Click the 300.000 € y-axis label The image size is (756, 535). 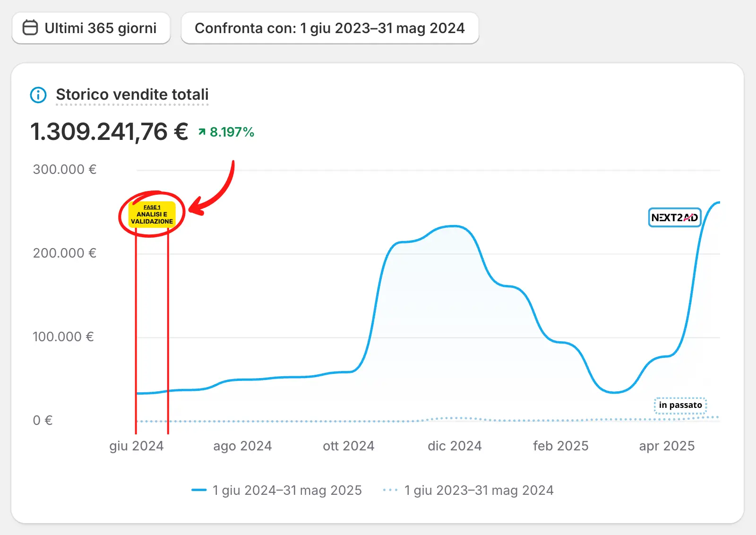tap(65, 169)
